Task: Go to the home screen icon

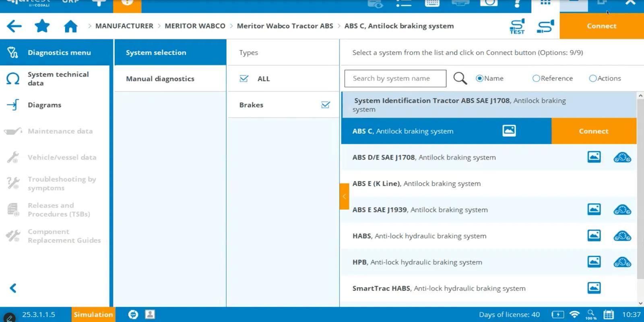Action: (71, 26)
